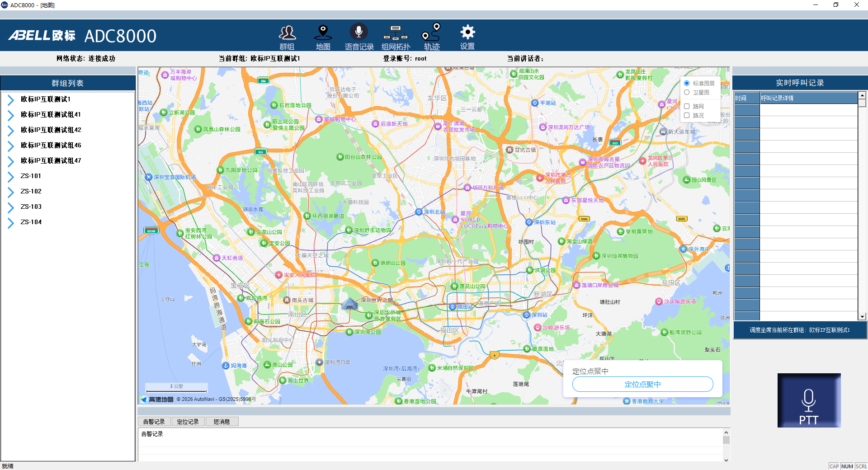868x470 pixels.
Task: Select the ZS-102 group entry
Action: (x=31, y=191)
